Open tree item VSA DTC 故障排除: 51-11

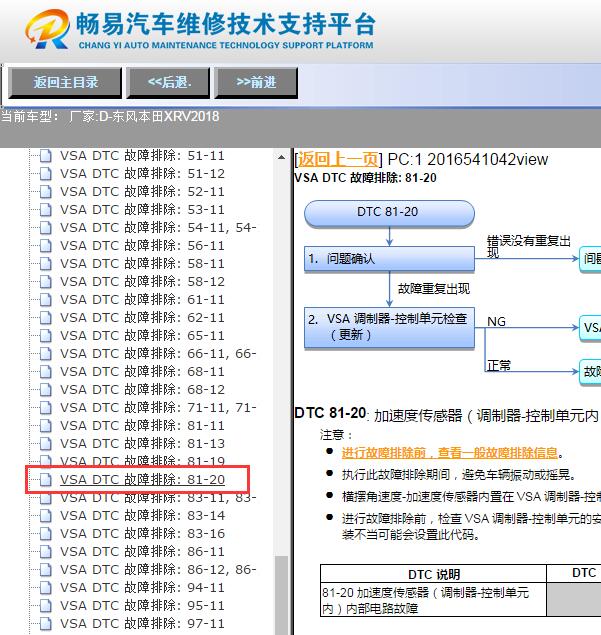[x=142, y=156]
